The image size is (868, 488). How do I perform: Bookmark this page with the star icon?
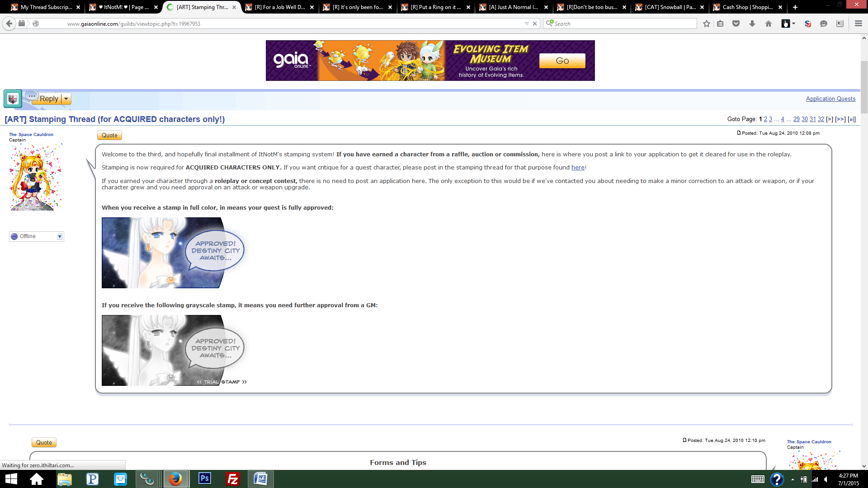707,24
